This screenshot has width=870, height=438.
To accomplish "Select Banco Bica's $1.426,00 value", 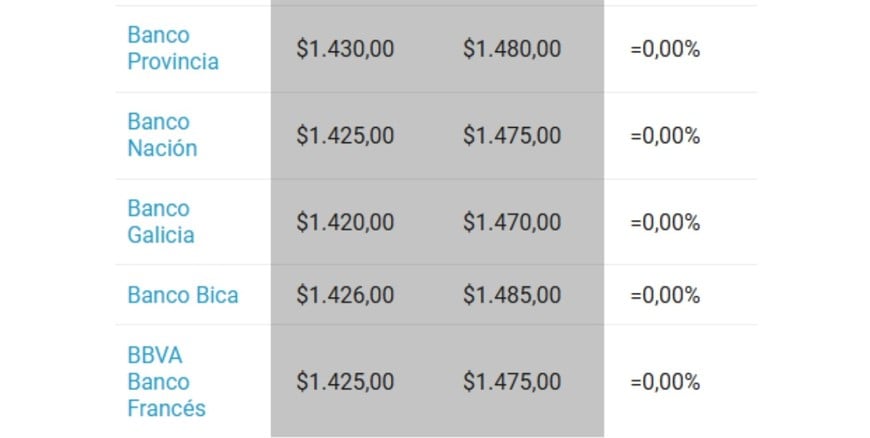I will tap(345, 295).
